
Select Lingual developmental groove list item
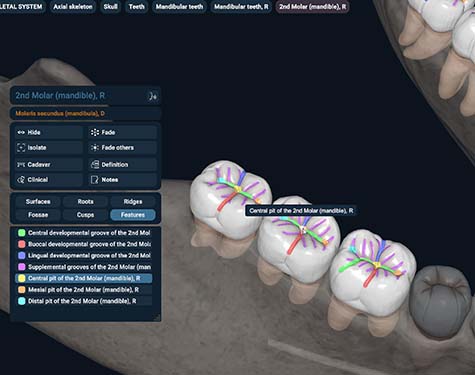pyautogui.click(x=84, y=255)
